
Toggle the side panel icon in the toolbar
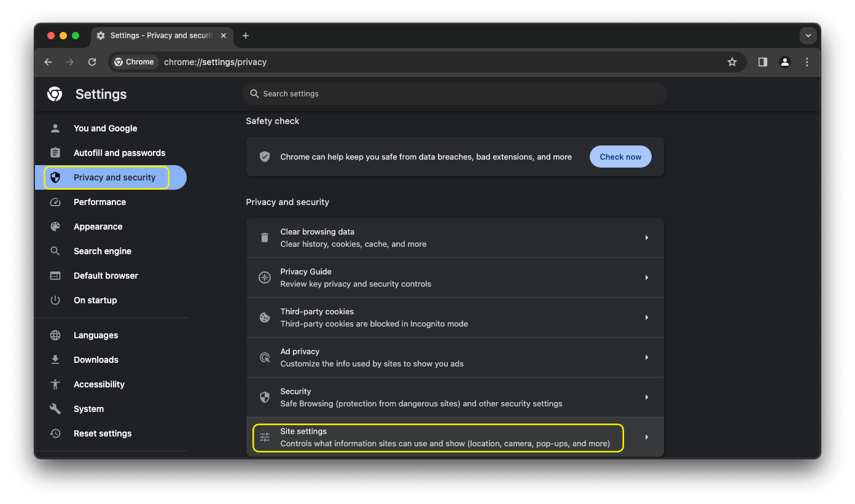click(x=762, y=62)
